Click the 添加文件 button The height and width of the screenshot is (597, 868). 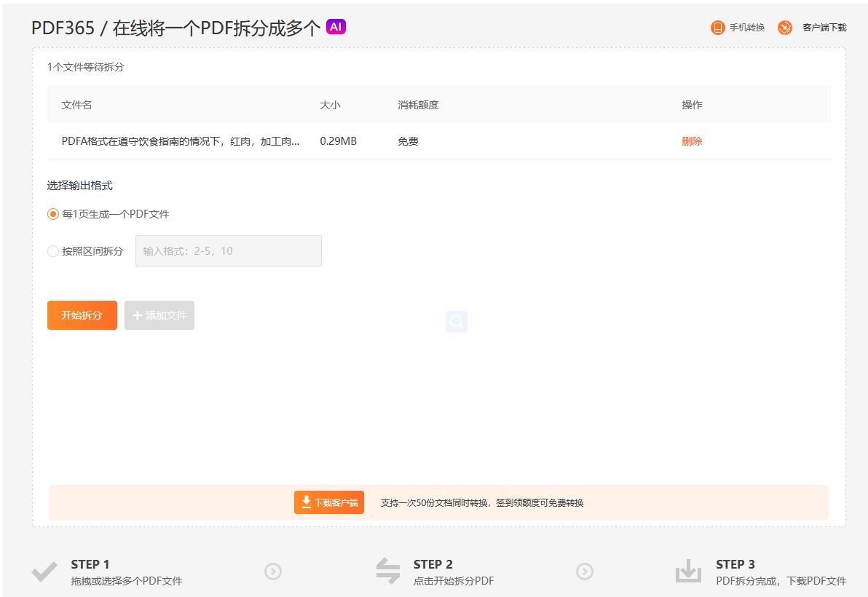point(159,315)
